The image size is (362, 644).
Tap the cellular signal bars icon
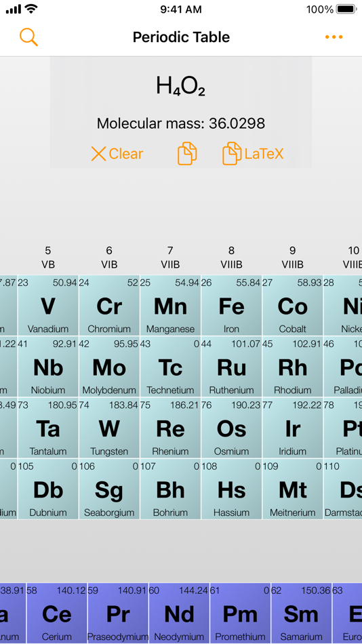(13, 9)
